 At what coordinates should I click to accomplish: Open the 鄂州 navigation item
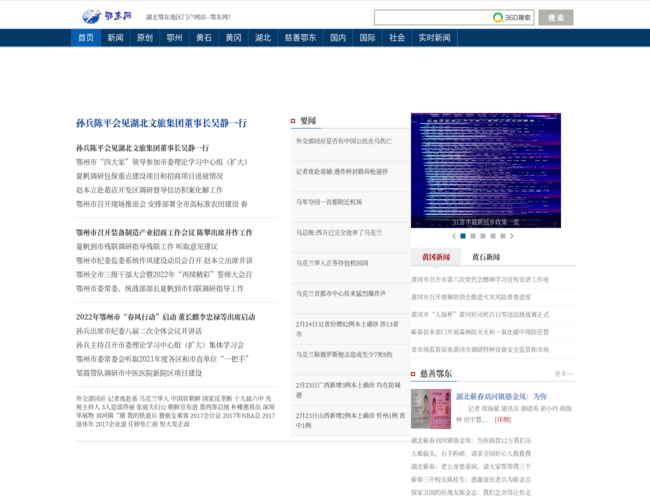point(174,38)
